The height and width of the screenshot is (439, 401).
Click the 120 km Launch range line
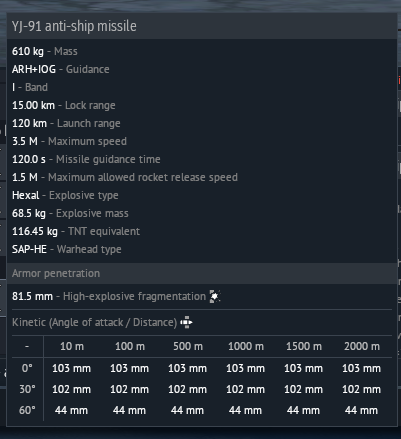point(66,123)
